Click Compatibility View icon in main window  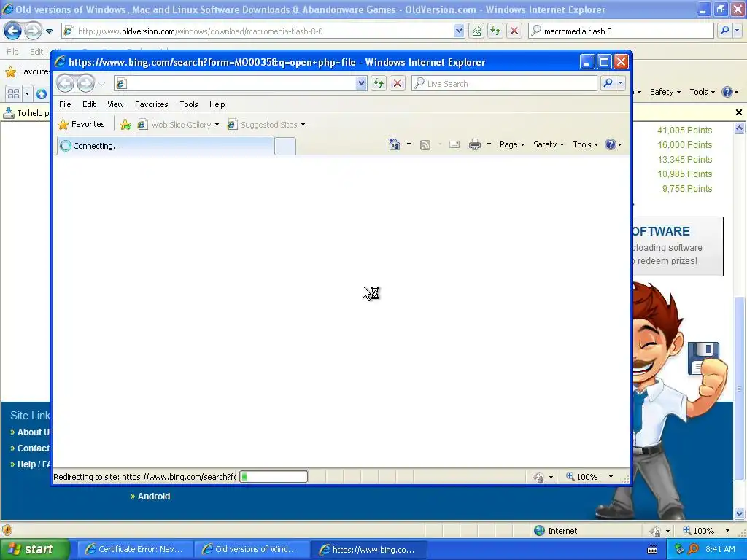tap(476, 31)
